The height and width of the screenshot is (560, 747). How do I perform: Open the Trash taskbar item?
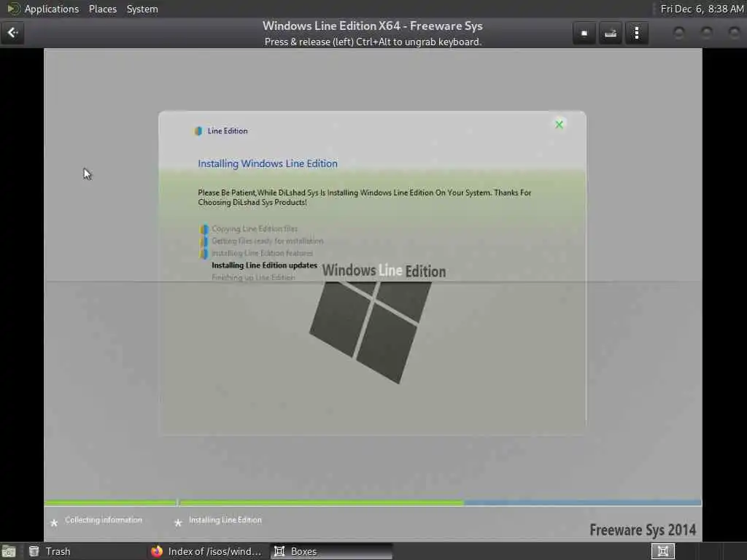tap(49, 551)
